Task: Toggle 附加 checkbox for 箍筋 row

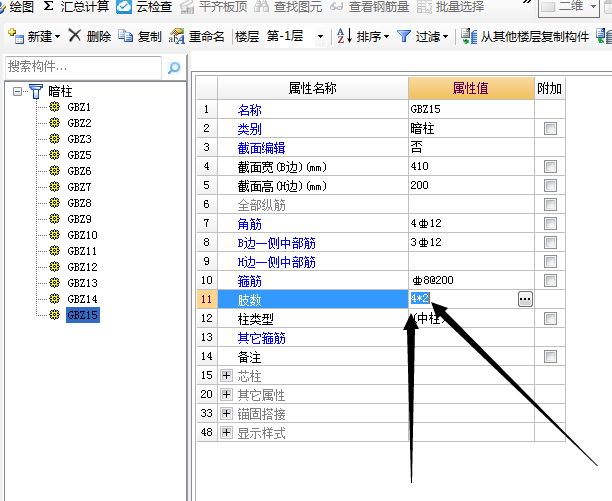Action: click(550, 281)
